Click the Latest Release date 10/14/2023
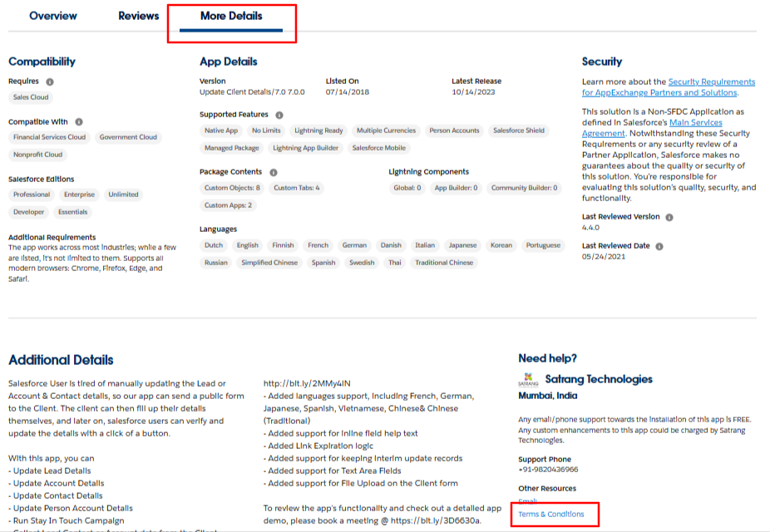 coord(473,92)
